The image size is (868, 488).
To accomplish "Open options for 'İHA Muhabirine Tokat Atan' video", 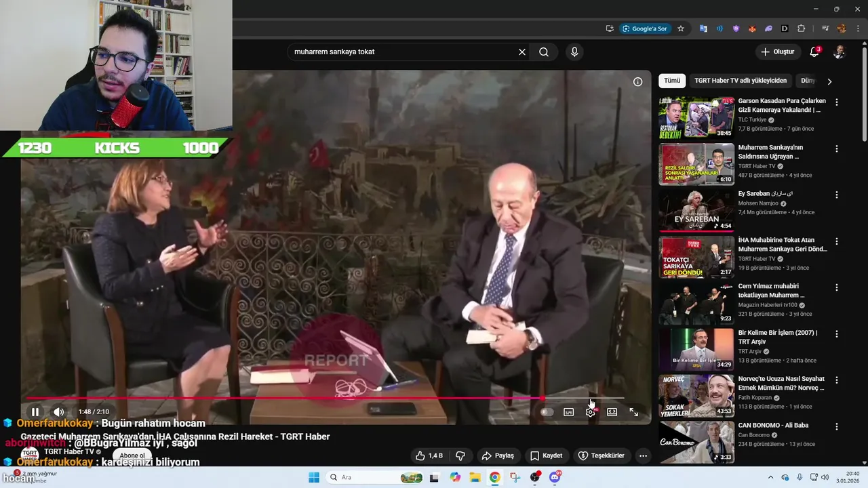I will click(836, 241).
